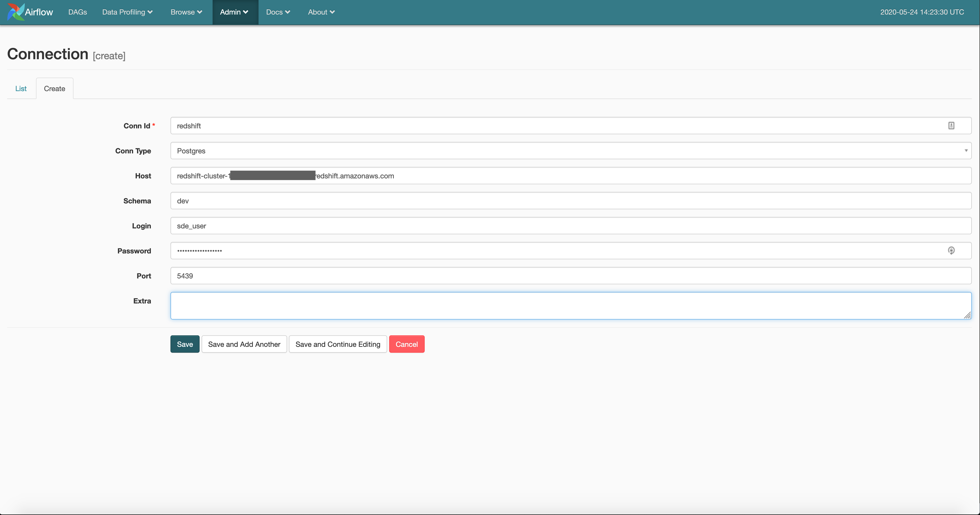Expand the Admin dropdown menu
Image resolution: width=980 pixels, height=515 pixels.
click(235, 12)
